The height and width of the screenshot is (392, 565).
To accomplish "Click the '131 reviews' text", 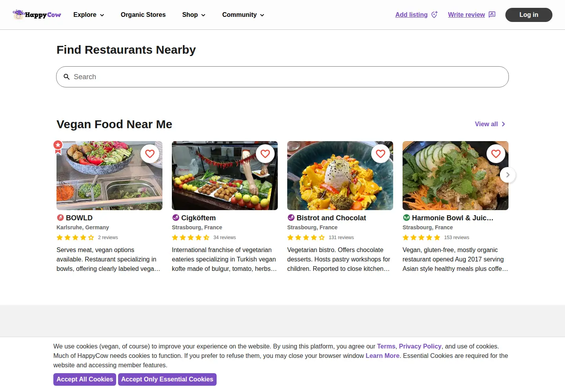I will (x=341, y=238).
